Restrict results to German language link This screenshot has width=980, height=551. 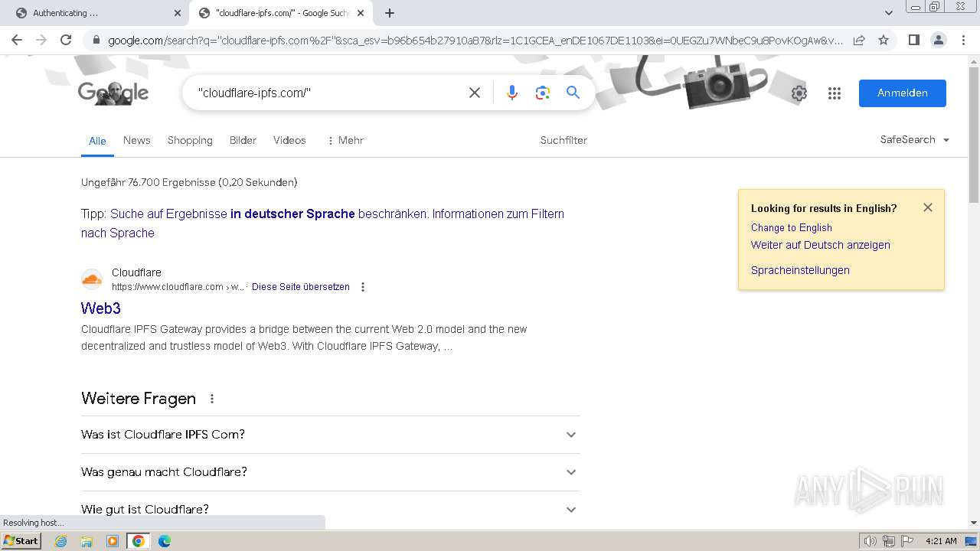(x=268, y=214)
